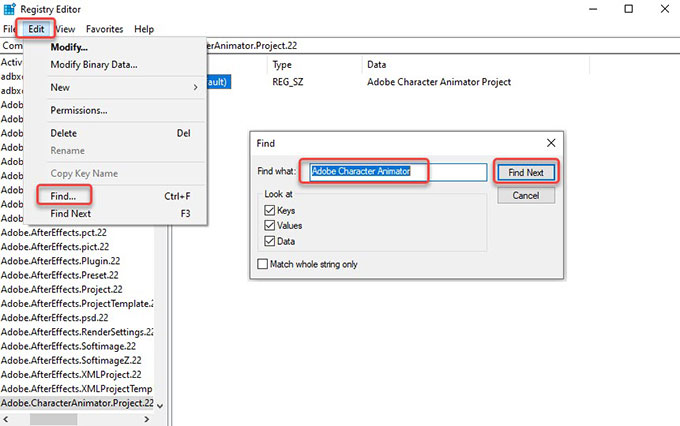This screenshot has height=426, width=680.
Task: Select Adobe.AfterEffects.XMLProject.22 key
Action: [x=71, y=375]
